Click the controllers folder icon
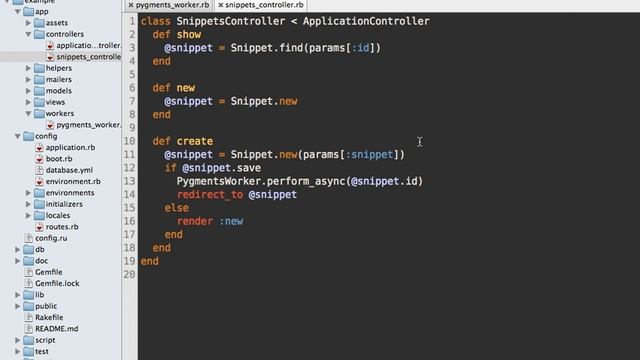The width and height of the screenshot is (640, 360). (39, 34)
